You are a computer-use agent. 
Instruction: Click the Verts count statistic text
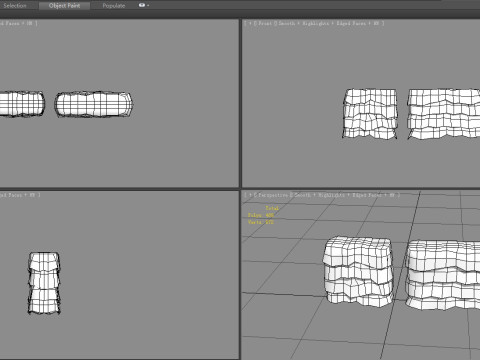[x=261, y=222]
